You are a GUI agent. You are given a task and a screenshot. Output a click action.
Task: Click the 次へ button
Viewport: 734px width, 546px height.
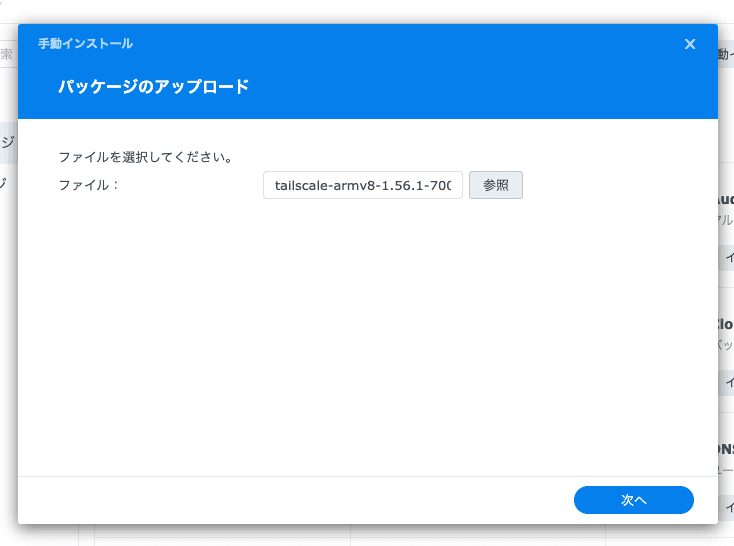click(x=633, y=500)
